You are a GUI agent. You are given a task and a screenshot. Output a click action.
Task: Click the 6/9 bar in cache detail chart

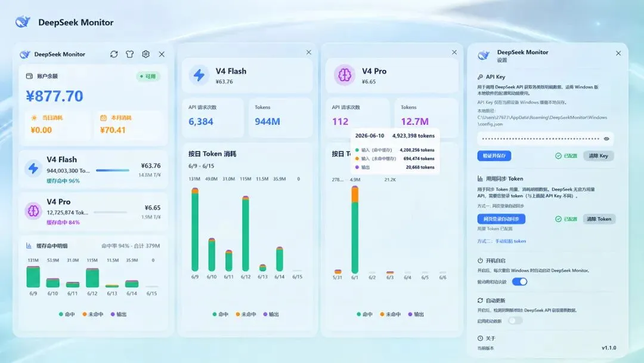tap(33, 276)
